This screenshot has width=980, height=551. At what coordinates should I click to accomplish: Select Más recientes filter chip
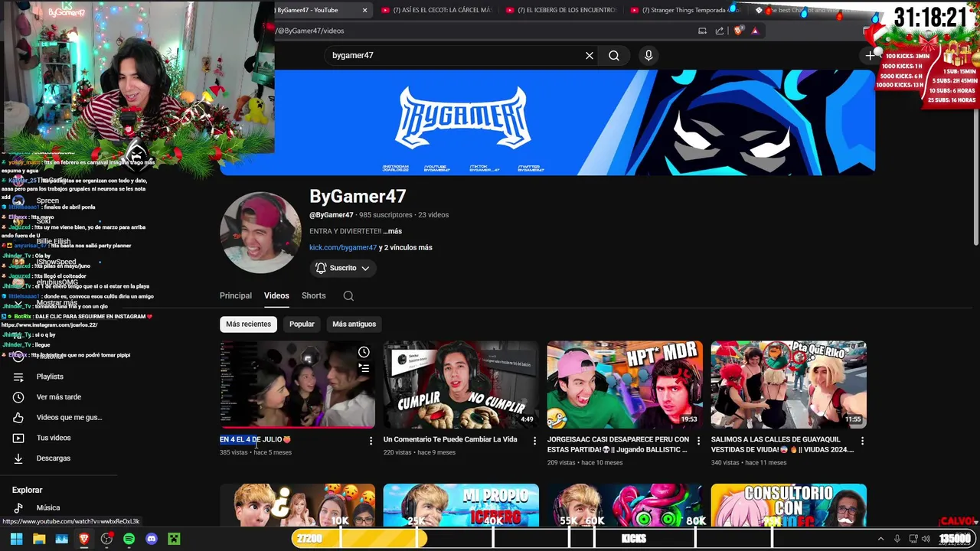coord(248,324)
